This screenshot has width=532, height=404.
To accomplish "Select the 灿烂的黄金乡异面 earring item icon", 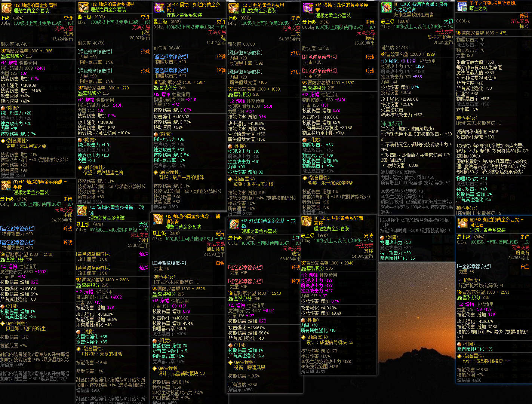I will 307,221.
